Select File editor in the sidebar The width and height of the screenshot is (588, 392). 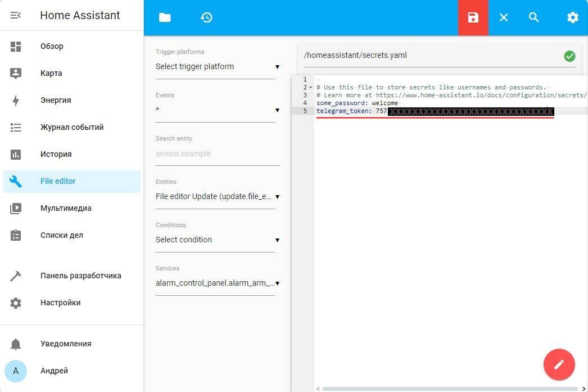(x=71, y=181)
